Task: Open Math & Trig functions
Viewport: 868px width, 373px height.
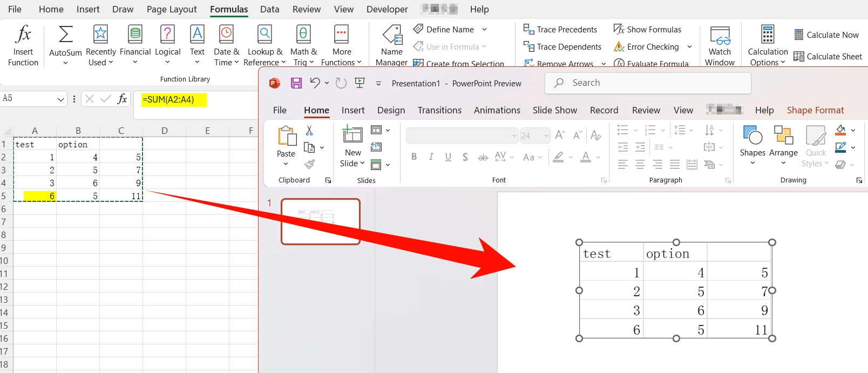Action: [303, 45]
